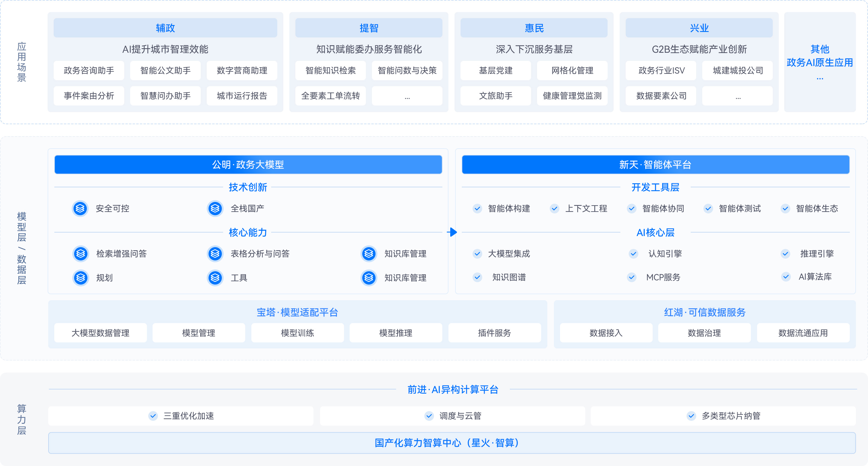Click the 表格分析与问答 layer icon
The width and height of the screenshot is (868, 466).
tap(215, 254)
